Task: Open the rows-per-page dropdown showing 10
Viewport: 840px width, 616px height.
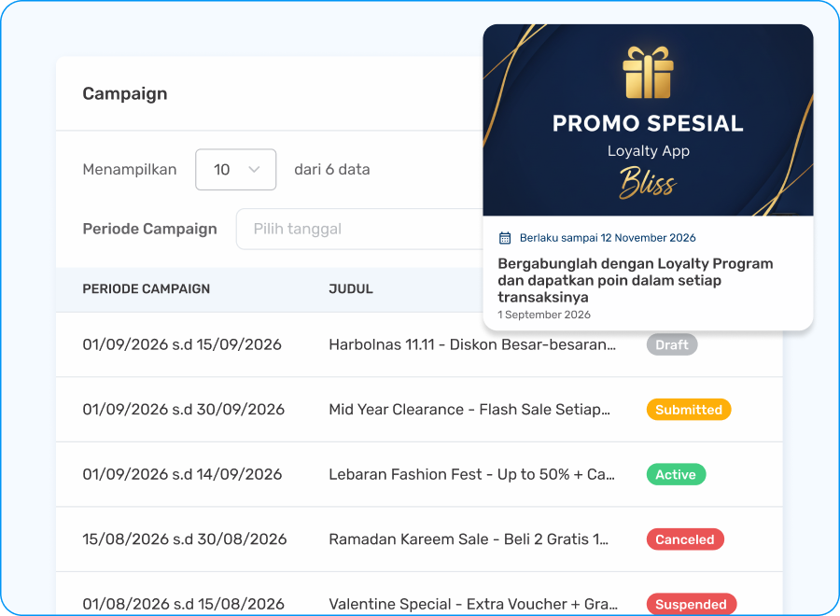Action: (x=236, y=170)
